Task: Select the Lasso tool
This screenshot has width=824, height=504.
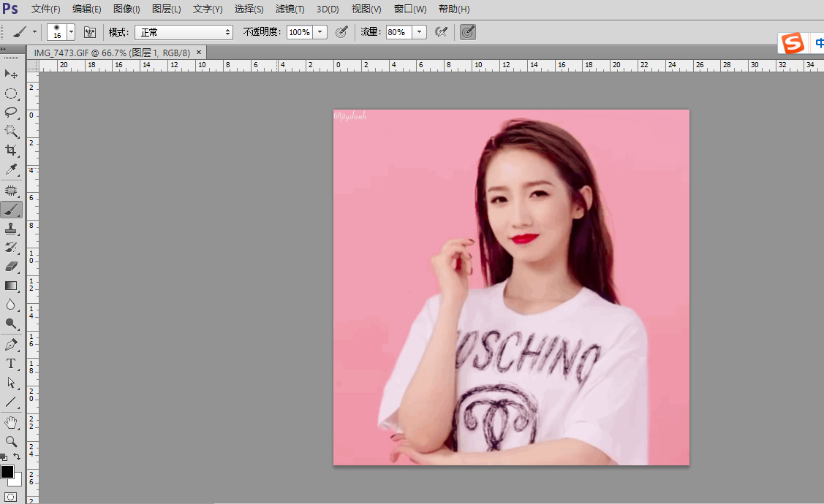Action: point(11,112)
